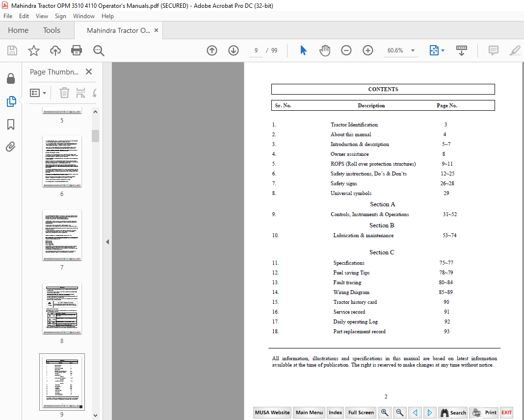Choose the Selection arrow tool
The width and height of the screenshot is (524, 420).
coord(303,50)
